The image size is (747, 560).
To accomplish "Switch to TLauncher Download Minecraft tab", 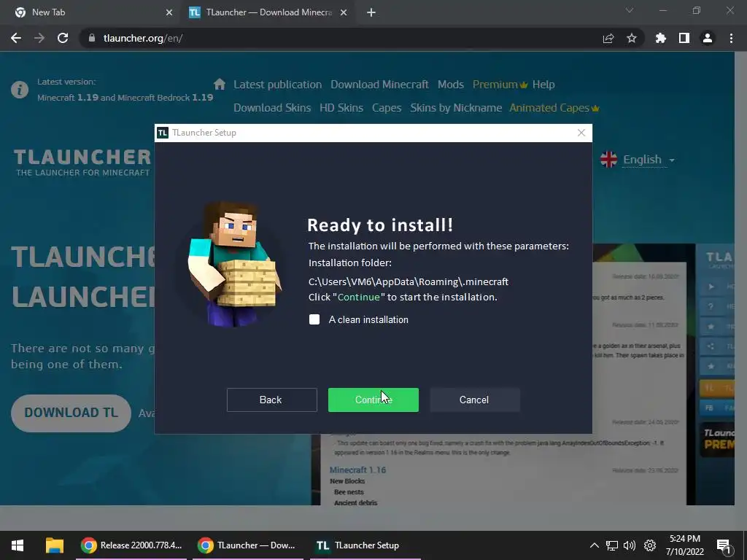I will pyautogui.click(x=268, y=12).
